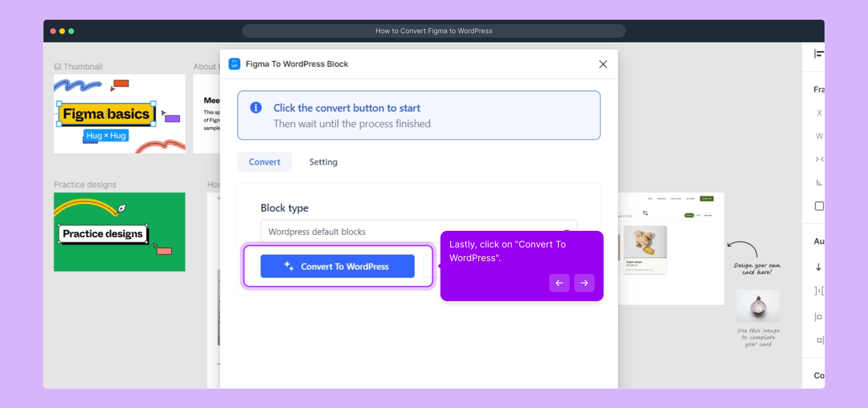Click horizontal spacing between items icon

click(818, 291)
